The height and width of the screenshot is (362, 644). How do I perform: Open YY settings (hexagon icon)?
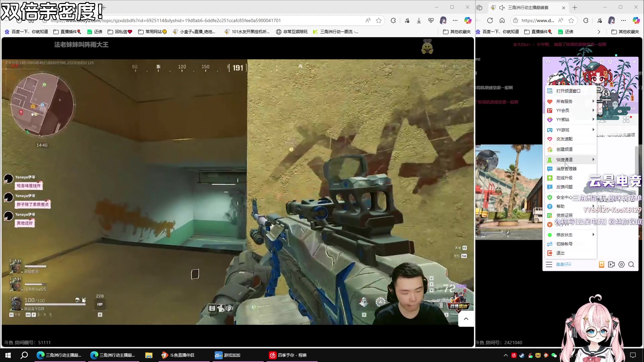622,264
